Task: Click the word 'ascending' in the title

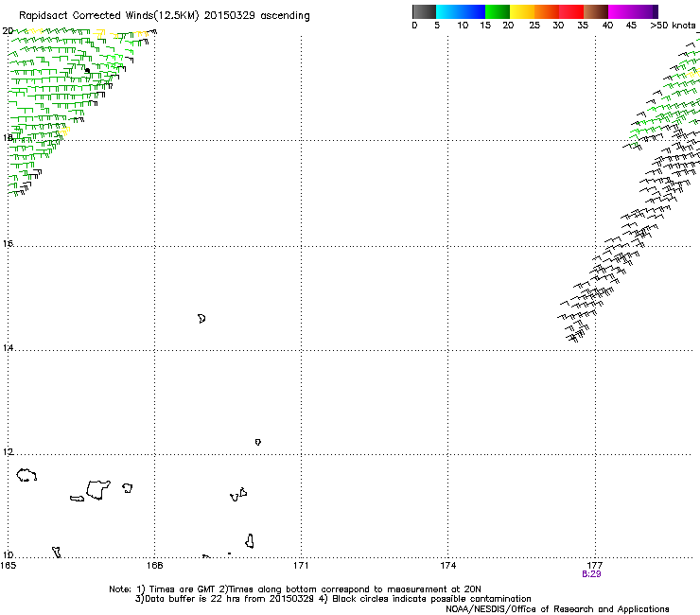Action: [x=285, y=16]
